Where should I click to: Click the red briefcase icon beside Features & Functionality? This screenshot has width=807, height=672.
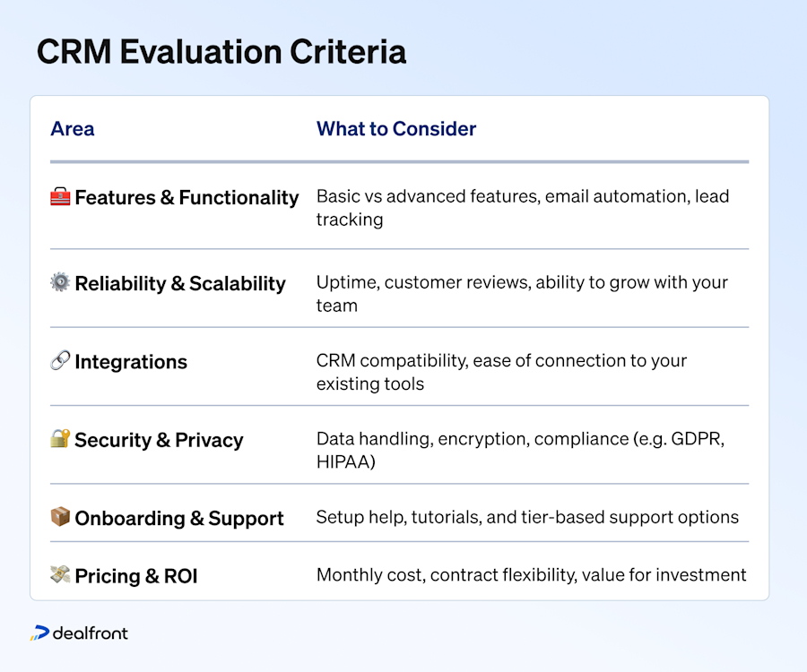(x=59, y=197)
